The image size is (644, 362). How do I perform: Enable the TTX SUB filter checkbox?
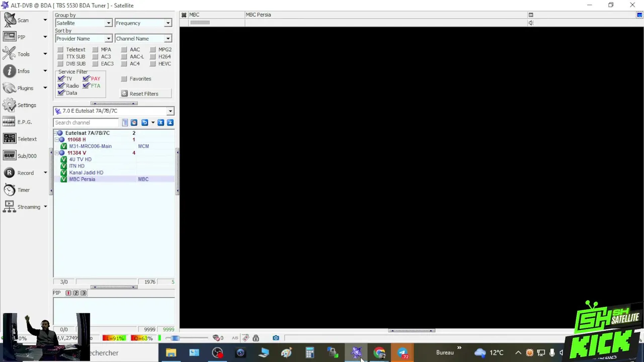60,57
